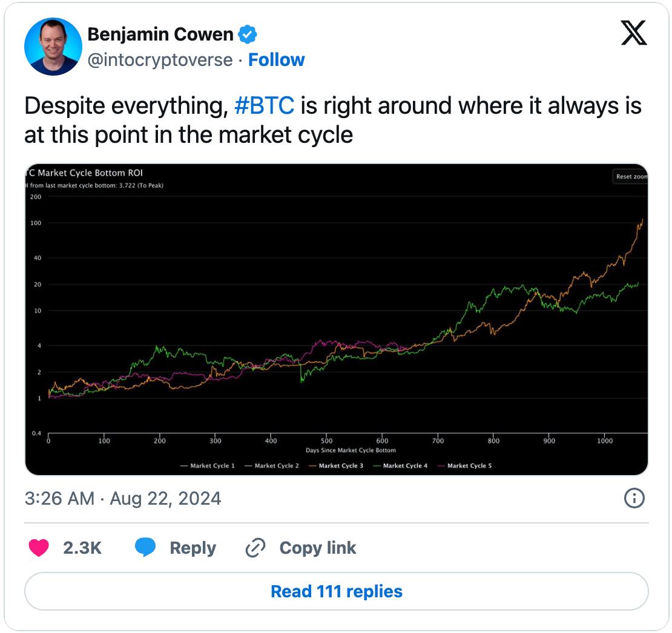The image size is (672, 633).
Task: Open the Benjamin Cowen name link
Action: click(x=160, y=34)
